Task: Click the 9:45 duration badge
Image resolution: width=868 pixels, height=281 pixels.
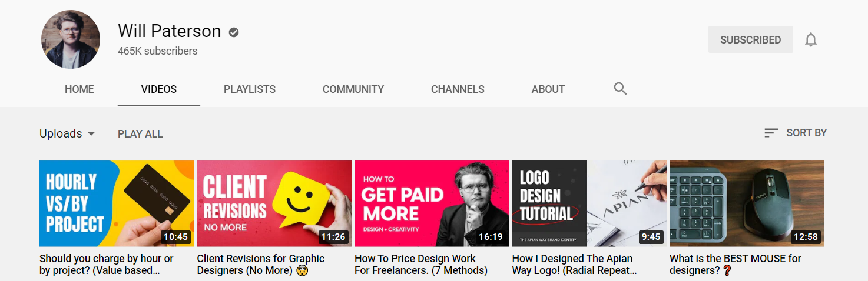Action: (651, 237)
